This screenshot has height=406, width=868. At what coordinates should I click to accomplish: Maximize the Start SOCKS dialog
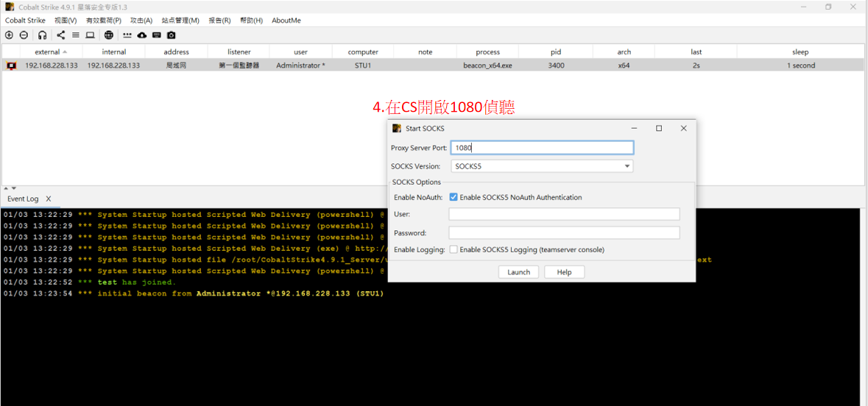tap(659, 128)
